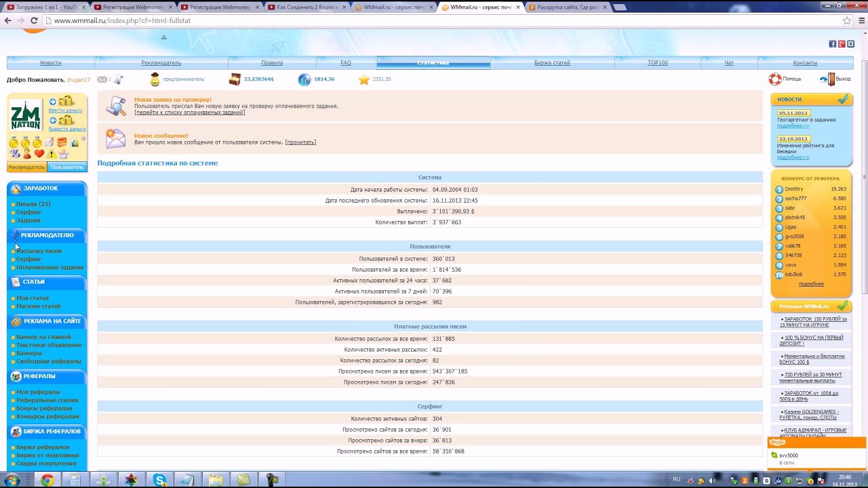Click the Ввести деньги link
The image size is (868, 488).
click(x=65, y=110)
